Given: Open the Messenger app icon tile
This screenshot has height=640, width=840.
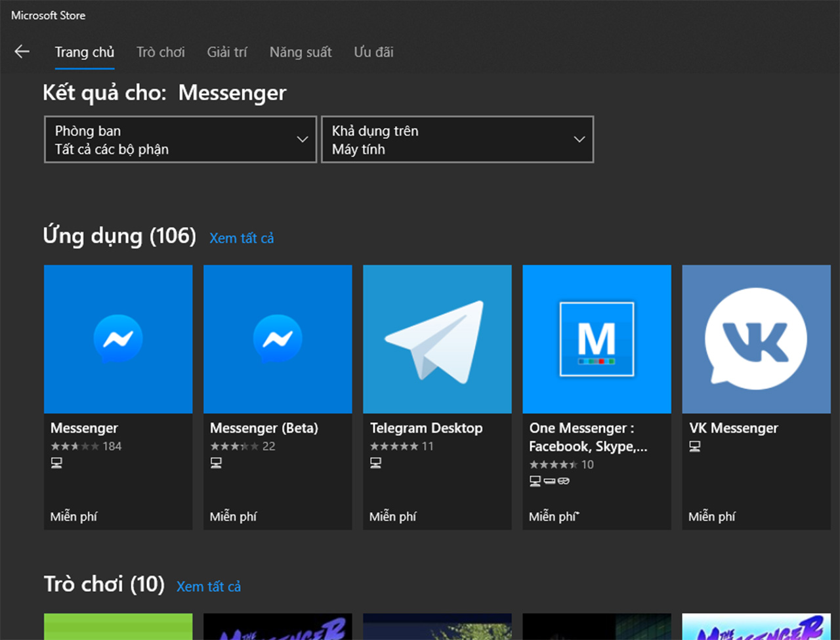Looking at the screenshot, I should (x=118, y=339).
